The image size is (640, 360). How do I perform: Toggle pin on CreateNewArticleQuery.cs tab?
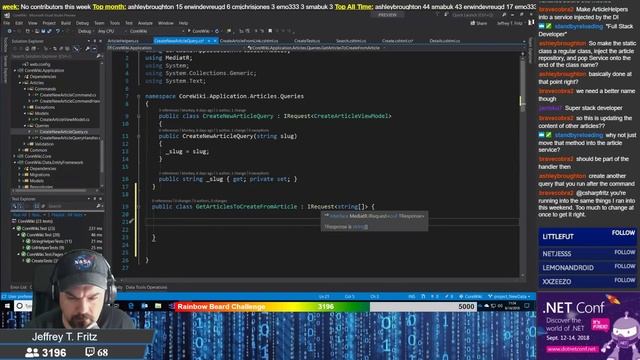point(209,41)
